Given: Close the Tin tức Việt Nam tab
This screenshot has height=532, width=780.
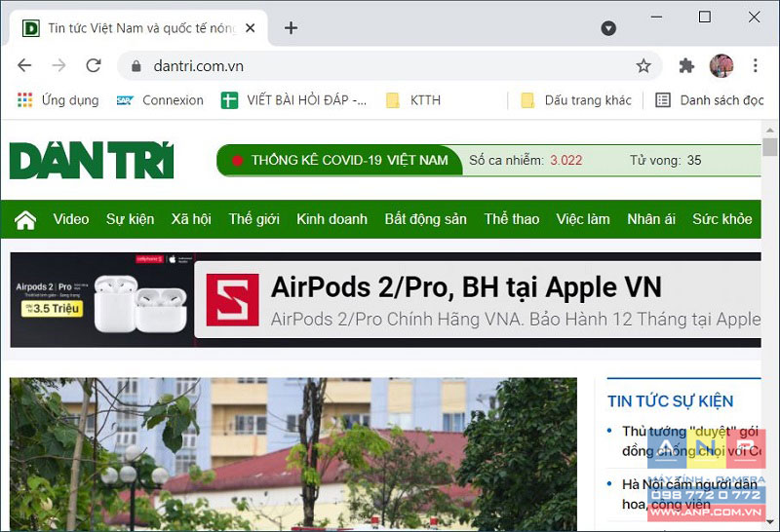Looking at the screenshot, I should click(251, 28).
